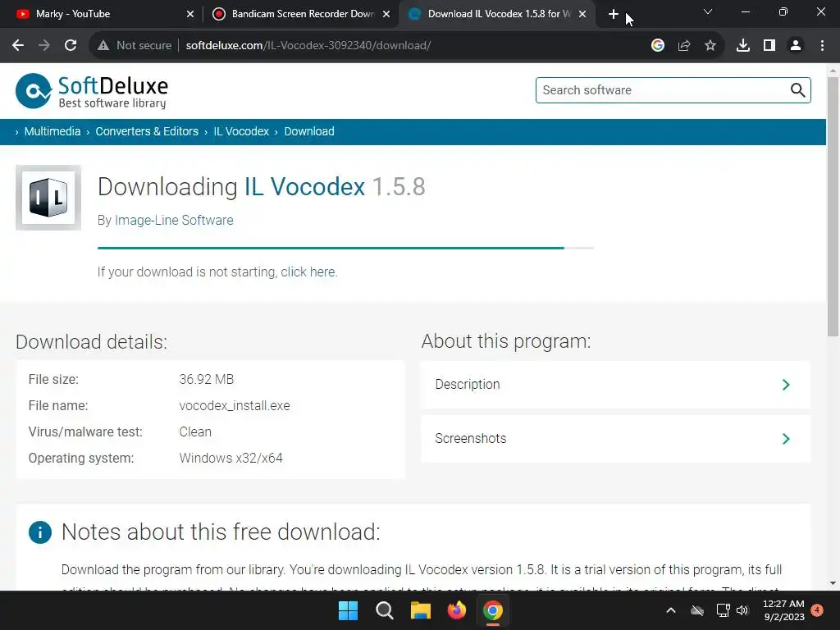Toggle Chrome side panel icon
Viewport: 840px width, 630px height.
click(769, 46)
